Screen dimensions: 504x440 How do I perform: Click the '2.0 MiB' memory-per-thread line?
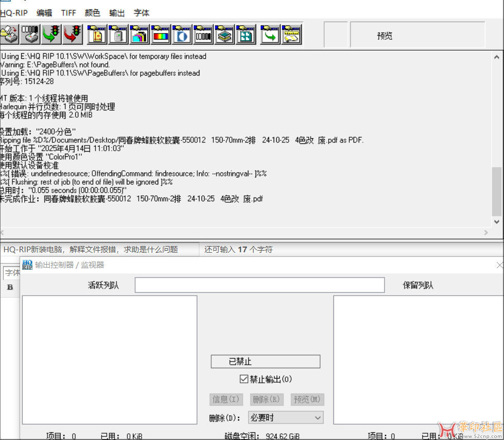(46, 115)
